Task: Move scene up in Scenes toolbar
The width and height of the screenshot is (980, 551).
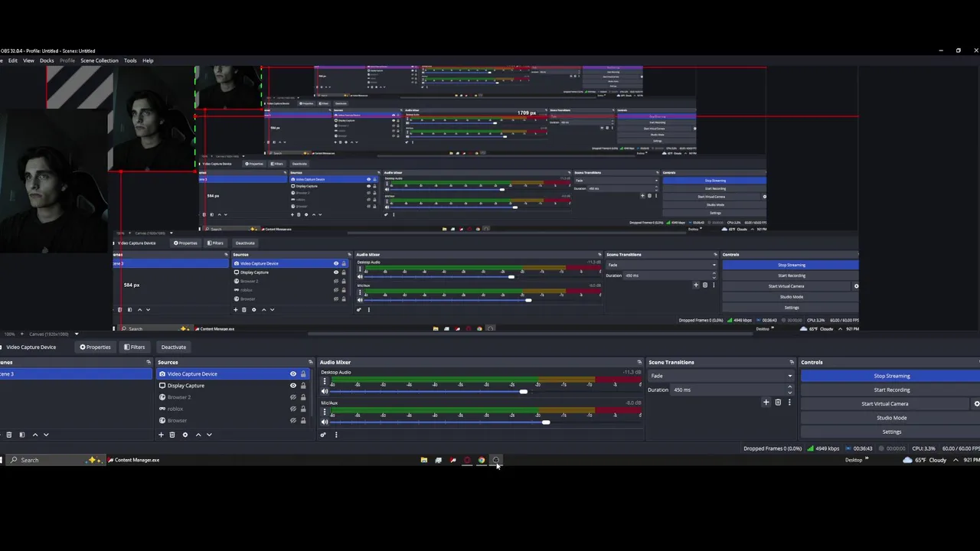Action: (x=34, y=435)
